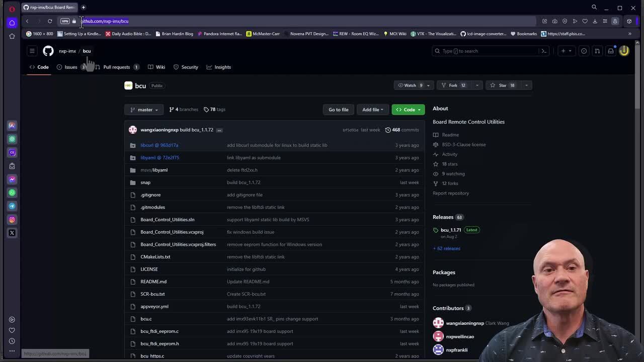Open the Wiki tab

point(156,67)
